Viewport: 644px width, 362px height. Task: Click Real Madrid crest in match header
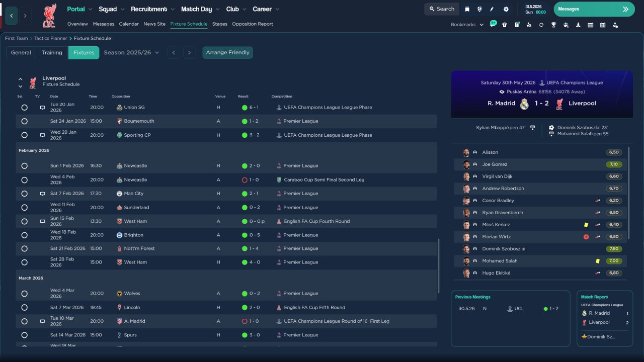click(x=524, y=104)
